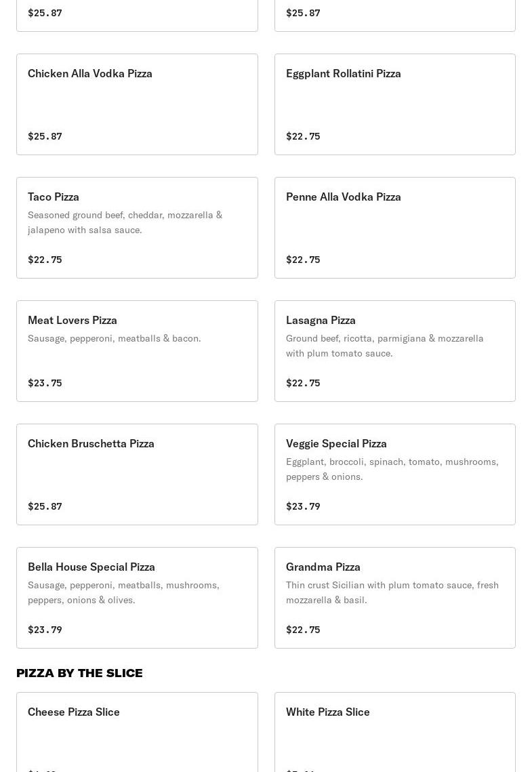Choose the White Pizza Slice item
The width and height of the screenshot is (532, 772).
coord(328,712)
